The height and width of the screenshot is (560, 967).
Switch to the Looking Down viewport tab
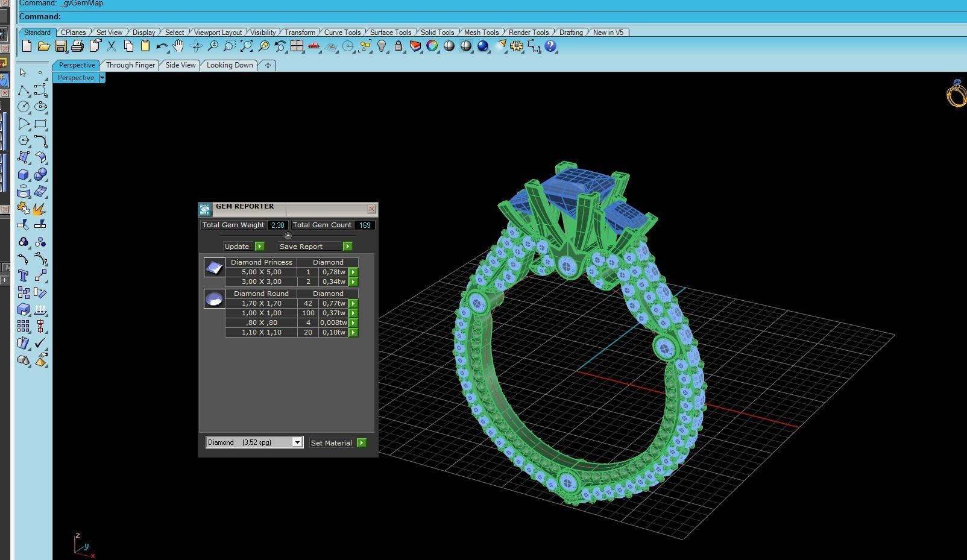pos(230,65)
